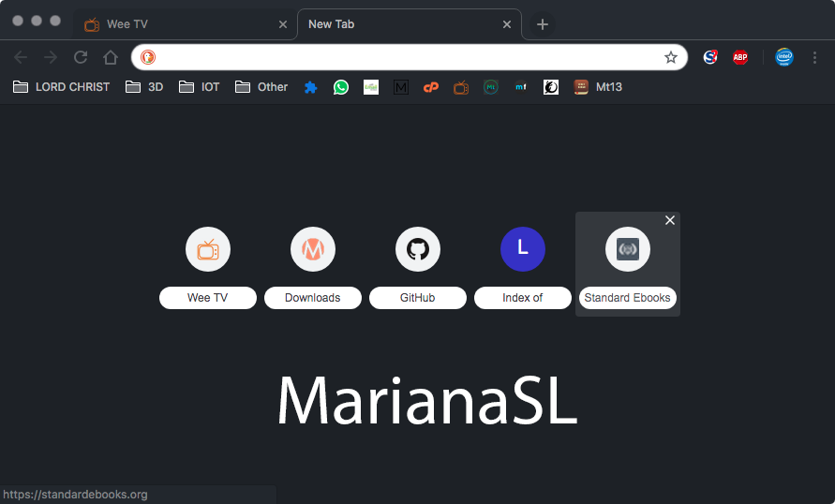Open Mt13 bookmark
Image resolution: width=835 pixels, height=504 pixels.
598,87
